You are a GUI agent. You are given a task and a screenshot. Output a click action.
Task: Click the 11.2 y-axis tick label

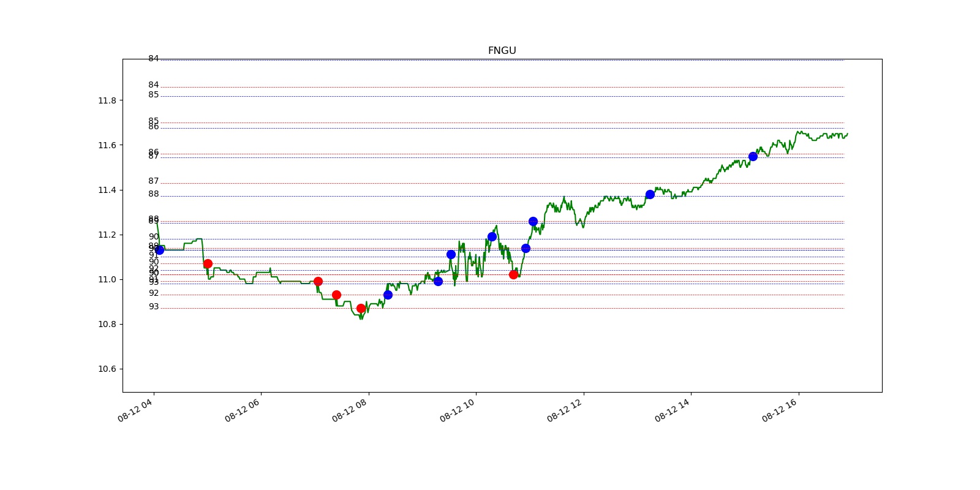coord(107,235)
